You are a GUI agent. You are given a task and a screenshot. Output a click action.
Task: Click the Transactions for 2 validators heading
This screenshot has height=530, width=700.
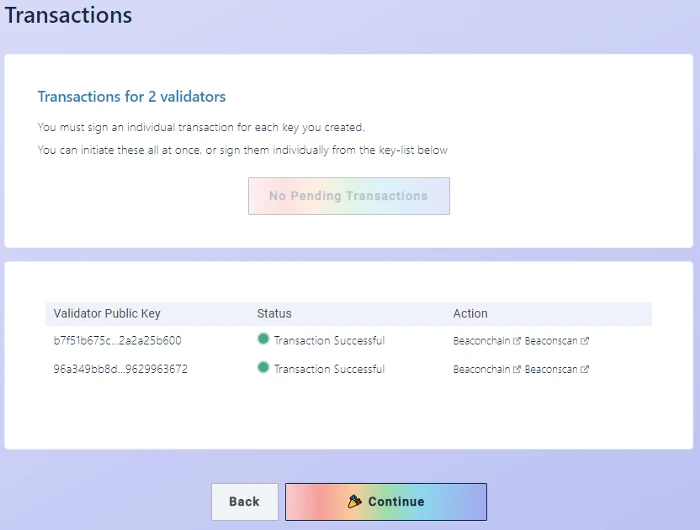[x=132, y=96]
